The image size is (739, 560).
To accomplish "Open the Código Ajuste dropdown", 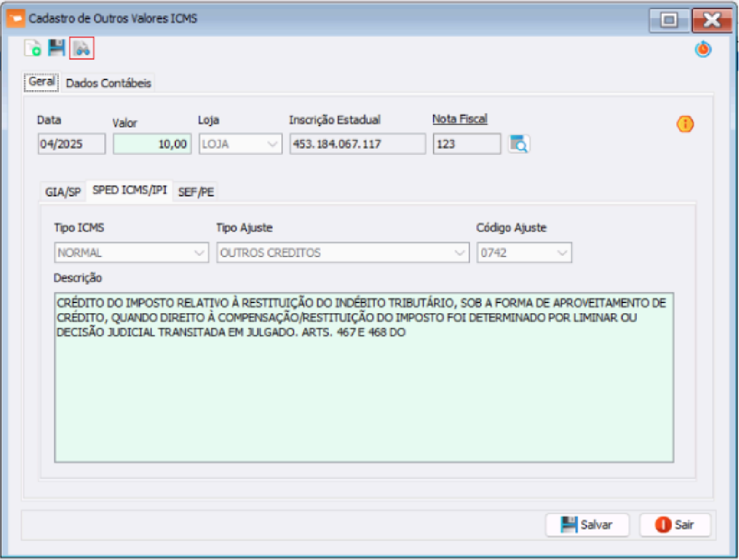I will coord(562,252).
